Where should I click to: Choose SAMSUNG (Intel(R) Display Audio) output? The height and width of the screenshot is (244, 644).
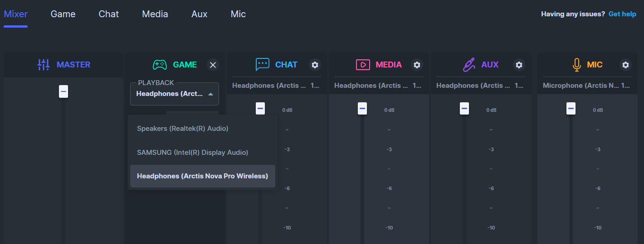(192, 153)
